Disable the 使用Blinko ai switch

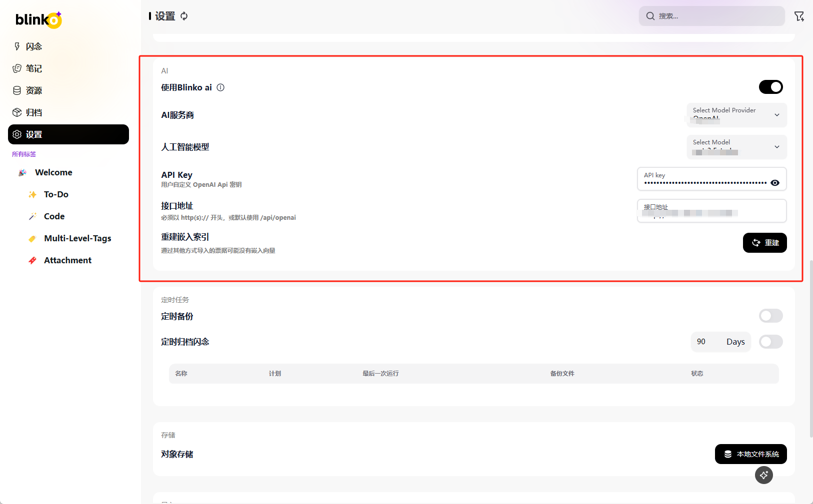click(770, 87)
